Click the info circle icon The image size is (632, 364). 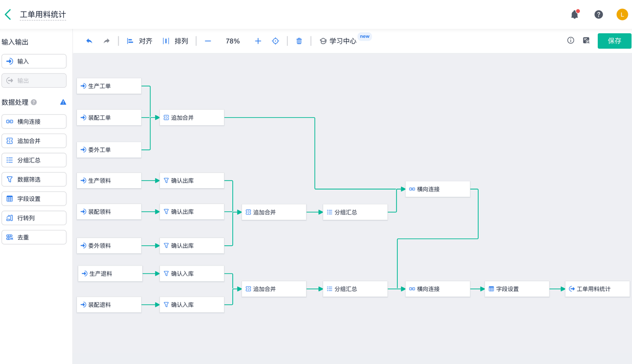pyautogui.click(x=570, y=41)
